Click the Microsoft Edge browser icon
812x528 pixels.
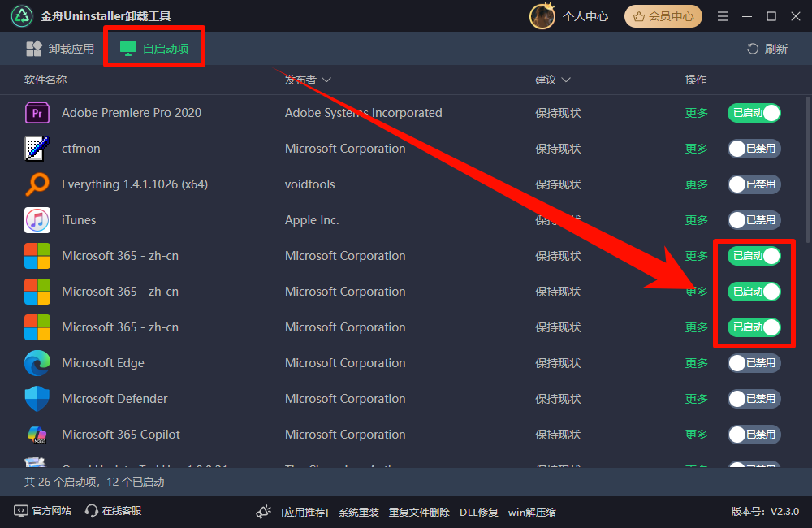coord(37,362)
